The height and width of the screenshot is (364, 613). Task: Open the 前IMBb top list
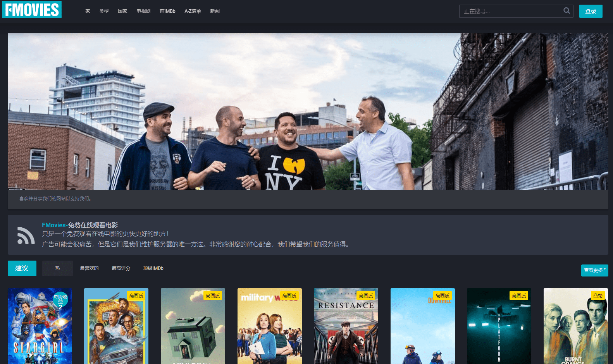167,11
